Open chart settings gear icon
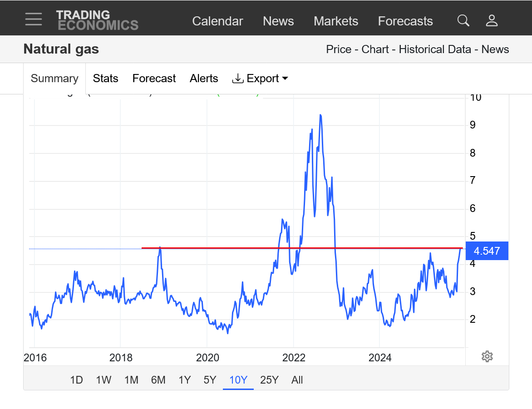The width and height of the screenshot is (532, 409). point(487,356)
